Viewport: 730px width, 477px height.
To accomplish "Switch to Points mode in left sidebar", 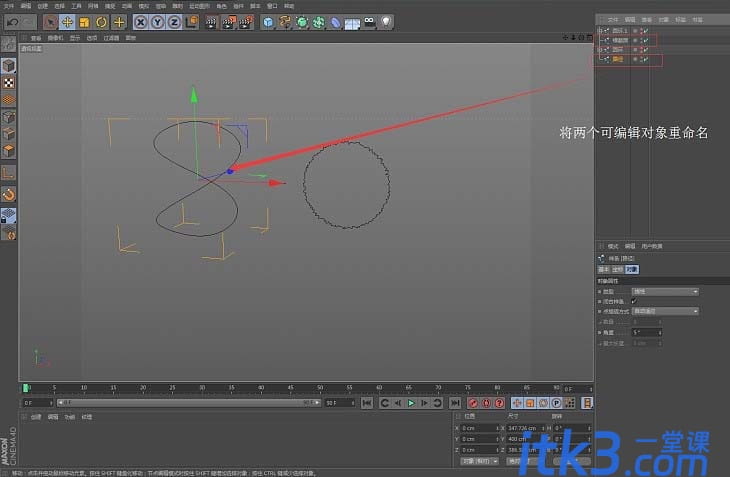I will point(8,117).
